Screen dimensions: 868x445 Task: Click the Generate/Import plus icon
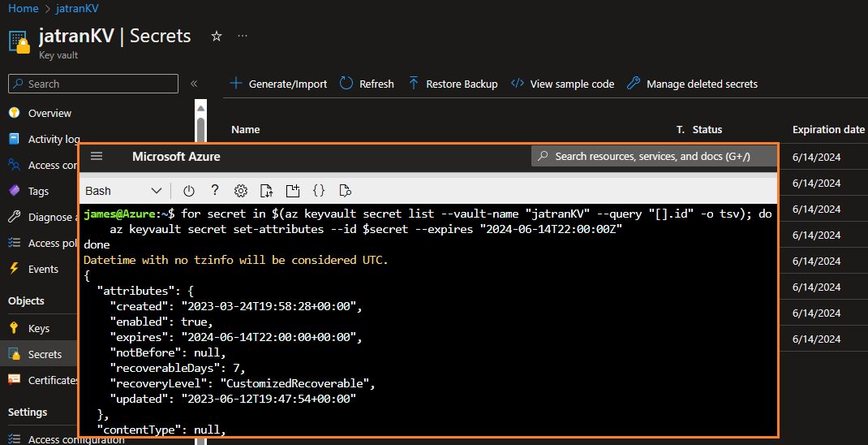(x=236, y=84)
